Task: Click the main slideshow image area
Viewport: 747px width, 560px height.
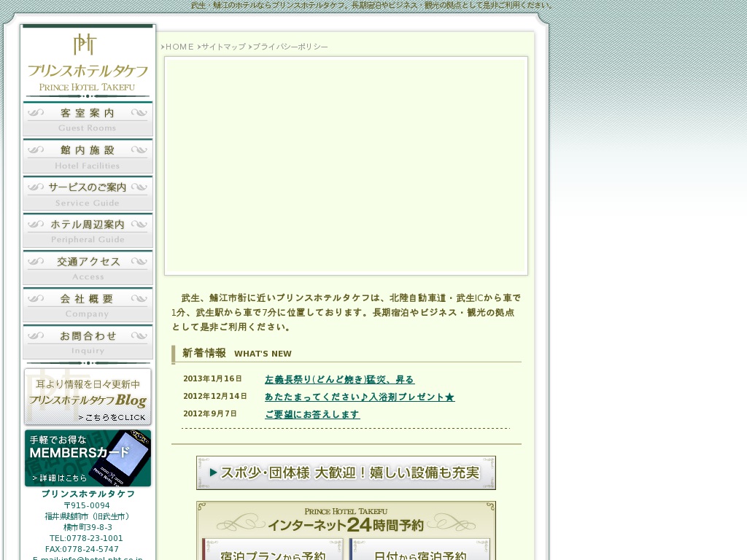Action: (346, 166)
